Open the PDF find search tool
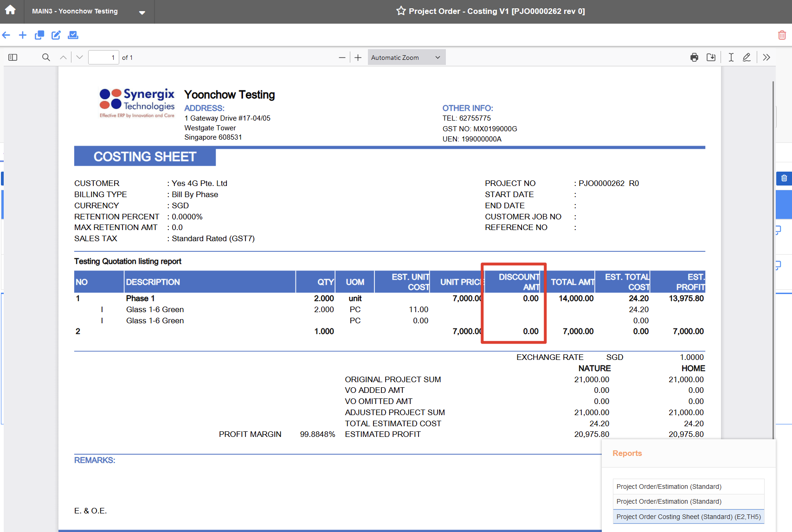The height and width of the screenshot is (532, 792). pyautogui.click(x=46, y=58)
